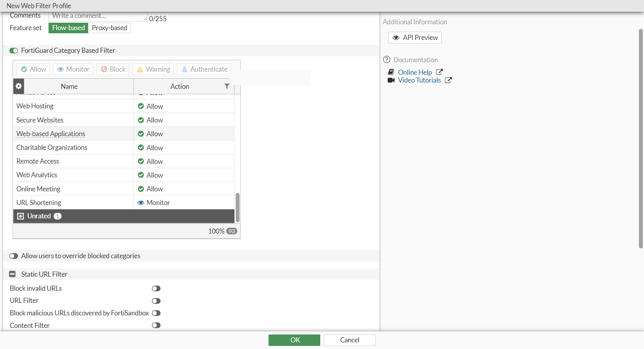Open the Video Tutorials link
The height and width of the screenshot is (349, 644).
[x=419, y=80]
